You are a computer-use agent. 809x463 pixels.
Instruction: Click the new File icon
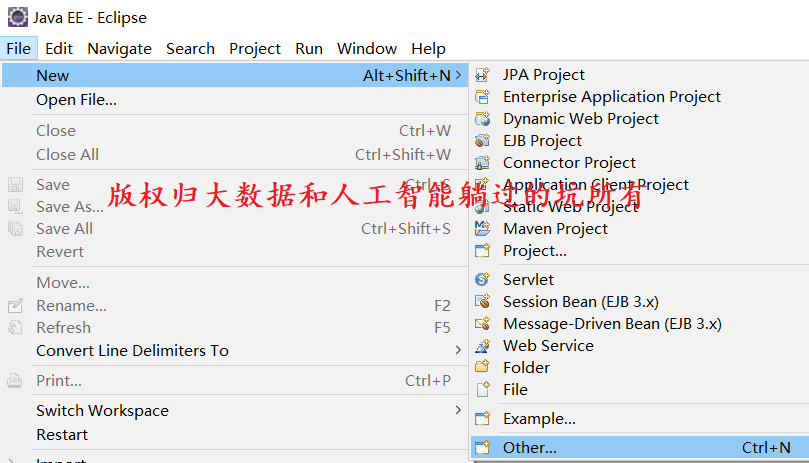pyautogui.click(x=483, y=389)
